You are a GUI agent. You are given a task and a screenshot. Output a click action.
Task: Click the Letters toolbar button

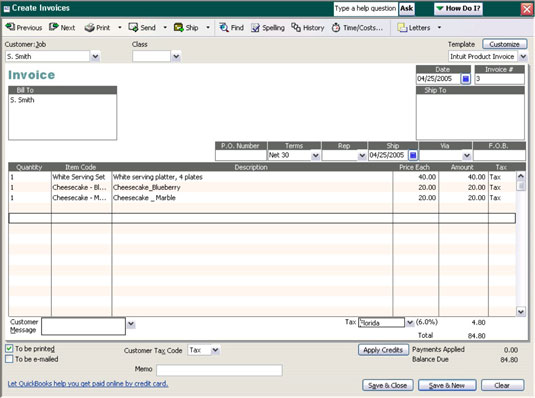[x=414, y=28]
